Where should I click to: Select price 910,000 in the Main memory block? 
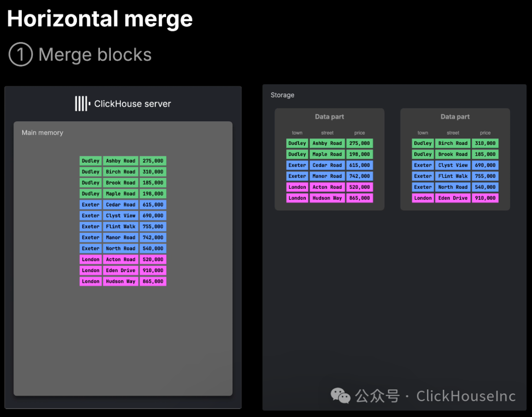(x=153, y=270)
